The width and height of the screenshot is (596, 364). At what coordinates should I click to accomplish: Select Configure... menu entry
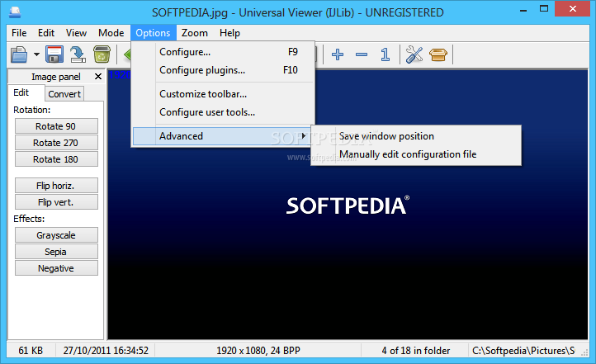coord(224,52)
